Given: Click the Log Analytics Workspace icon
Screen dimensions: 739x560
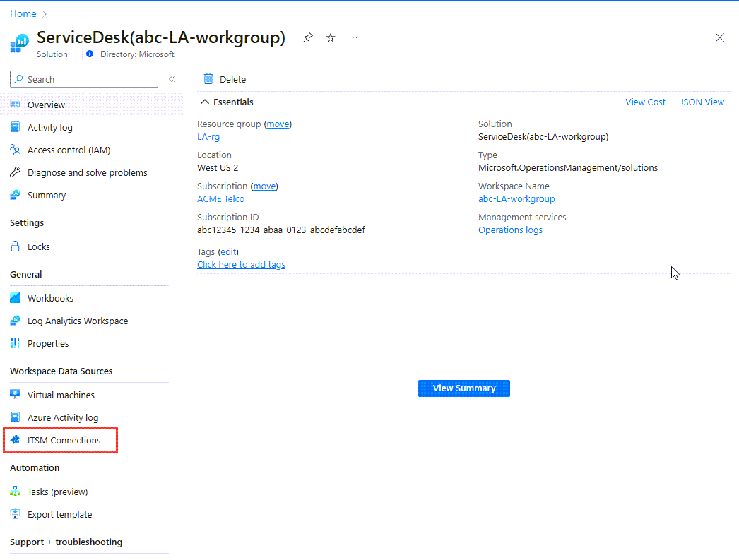Looking at the screenshot, I should tap(15, 321).
